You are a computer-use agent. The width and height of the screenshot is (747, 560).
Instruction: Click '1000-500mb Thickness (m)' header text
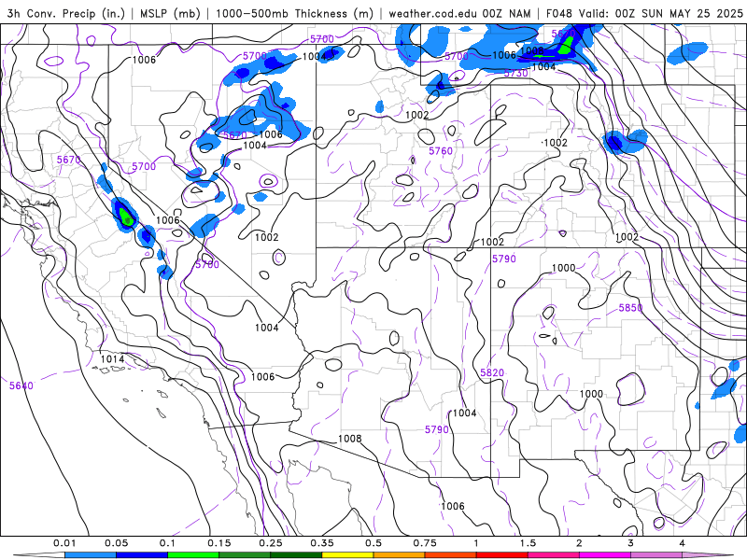(294, 13)
